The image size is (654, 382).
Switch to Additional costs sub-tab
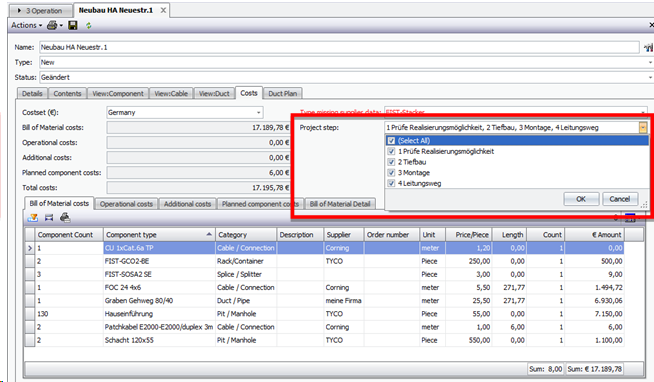tap(187, 204)
